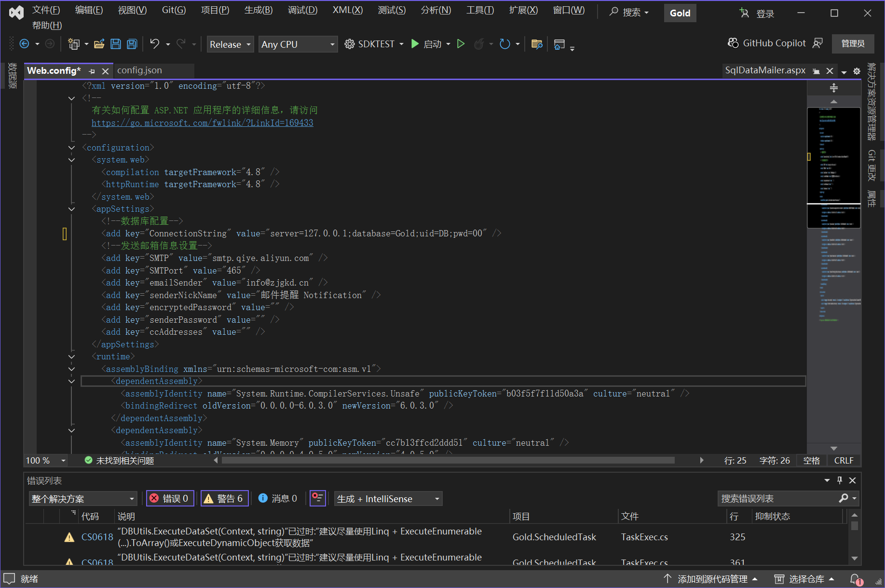Switch to the config.json tab

pyautogui.click(x=139, y=70)
